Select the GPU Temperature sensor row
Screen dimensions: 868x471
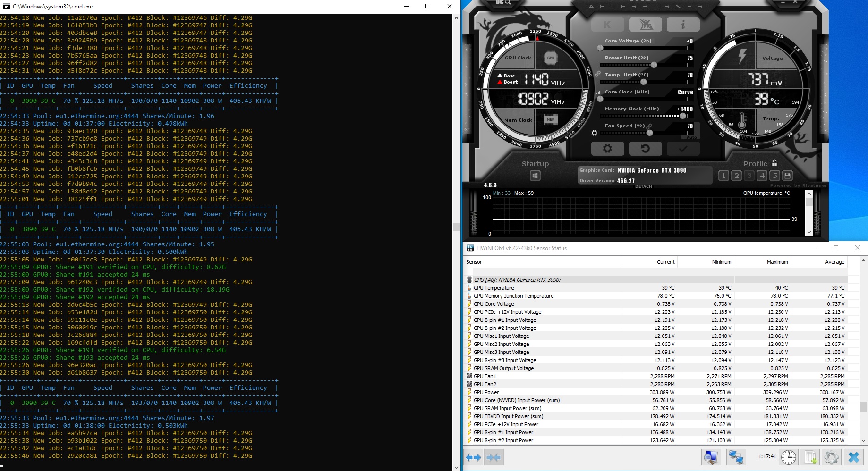tap(656, 288)
